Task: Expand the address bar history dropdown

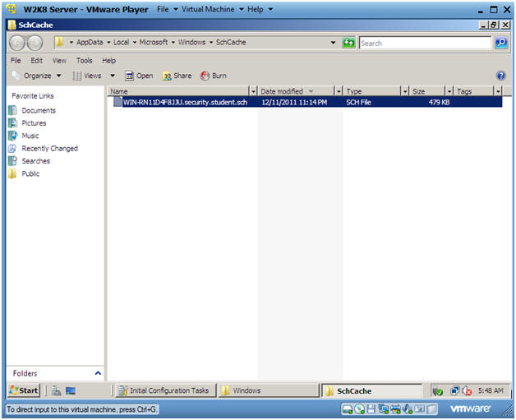Action: 333,43
